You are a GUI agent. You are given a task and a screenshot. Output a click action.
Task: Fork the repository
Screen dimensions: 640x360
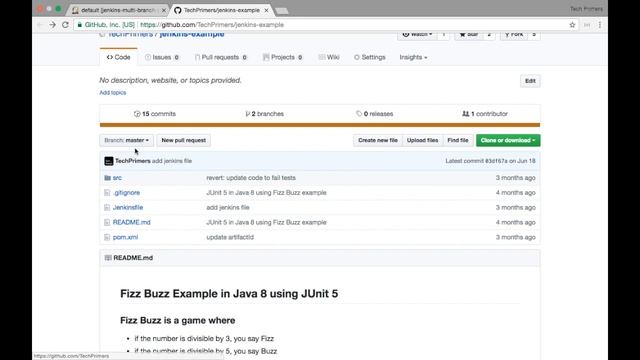(514, 34)
